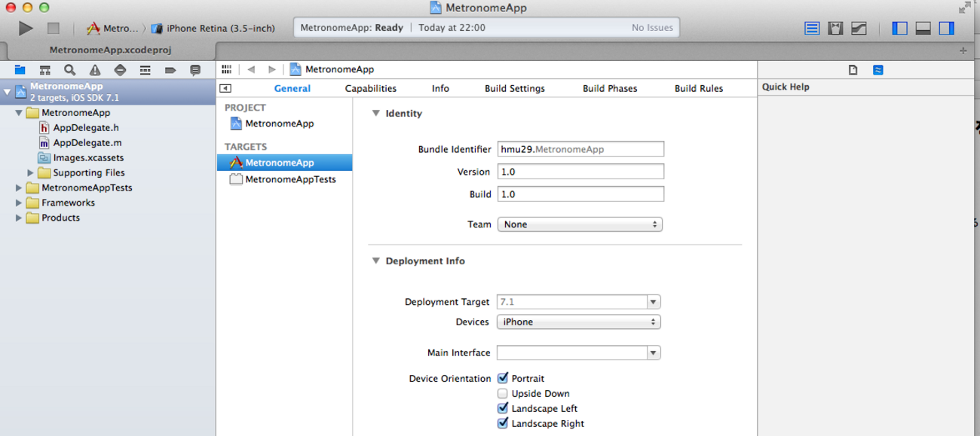Viewport: 980px width, 436px height.
Task: Switch to the Assistant editor
Action: [x=835, y=29]
